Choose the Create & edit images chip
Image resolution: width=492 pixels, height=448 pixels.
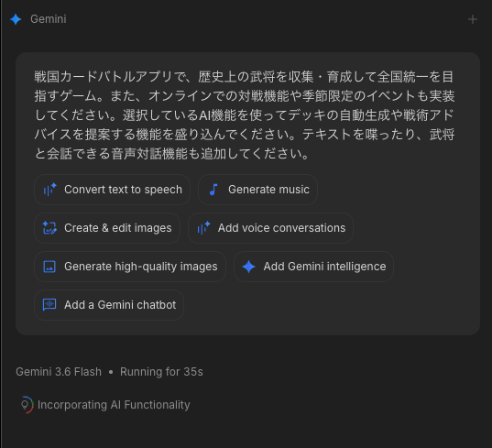tap(107, 228)
